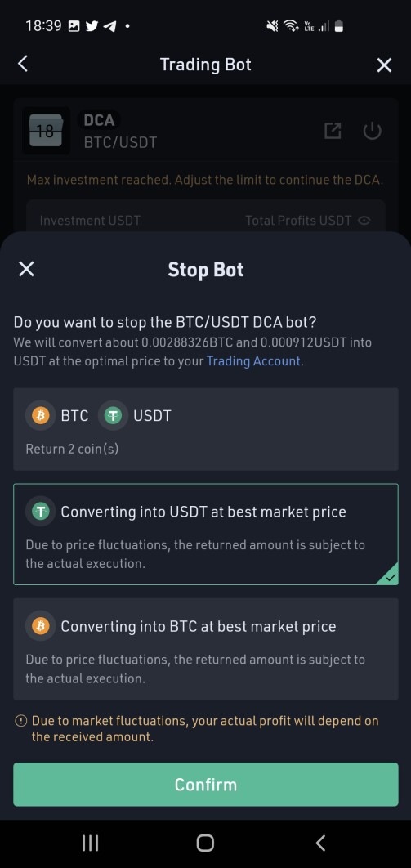Tap the DCA label of BTC/USDT bot
The width and height of the screenshot is (411, 868).
click(99, 120)
